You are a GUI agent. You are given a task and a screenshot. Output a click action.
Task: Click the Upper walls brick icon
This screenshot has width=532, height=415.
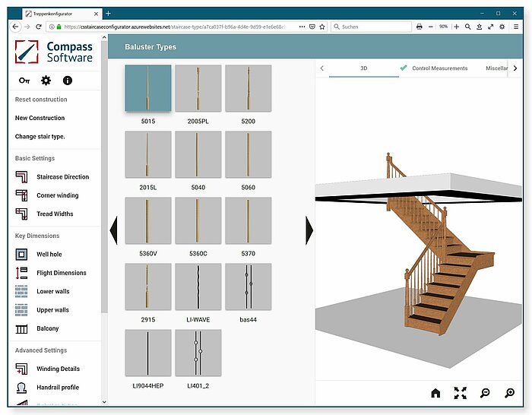point(21,310)
